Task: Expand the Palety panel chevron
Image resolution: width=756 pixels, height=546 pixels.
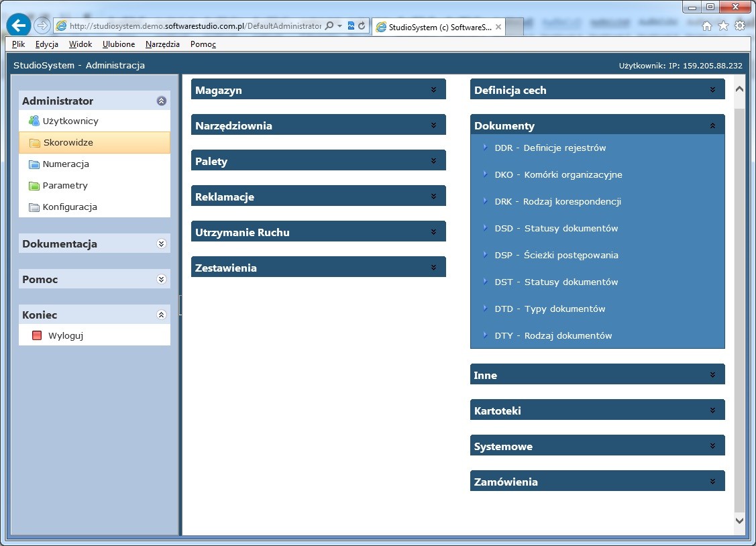Action: [x=433, y=161]
